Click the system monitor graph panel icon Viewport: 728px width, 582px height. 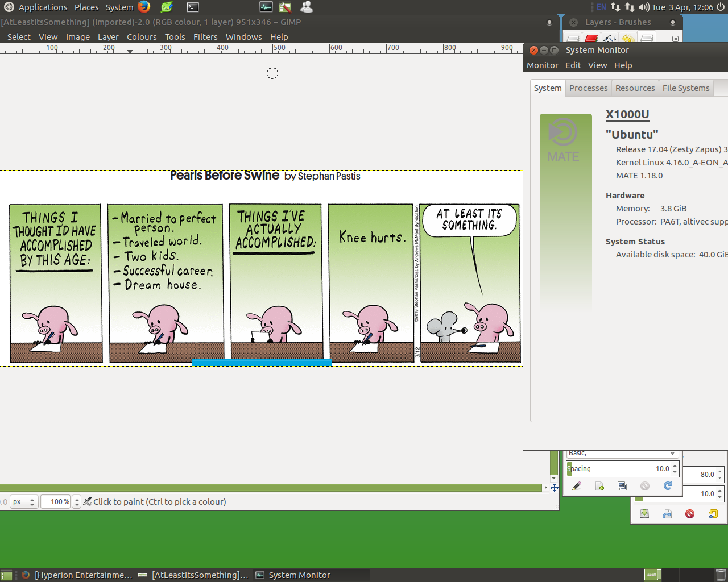point(266,7)
